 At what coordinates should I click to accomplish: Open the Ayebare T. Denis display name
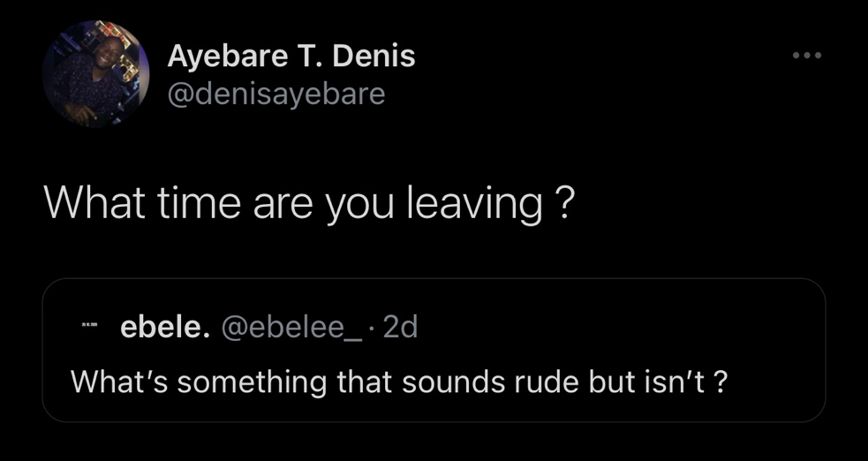pyautogui.click(x=291, y=57)
